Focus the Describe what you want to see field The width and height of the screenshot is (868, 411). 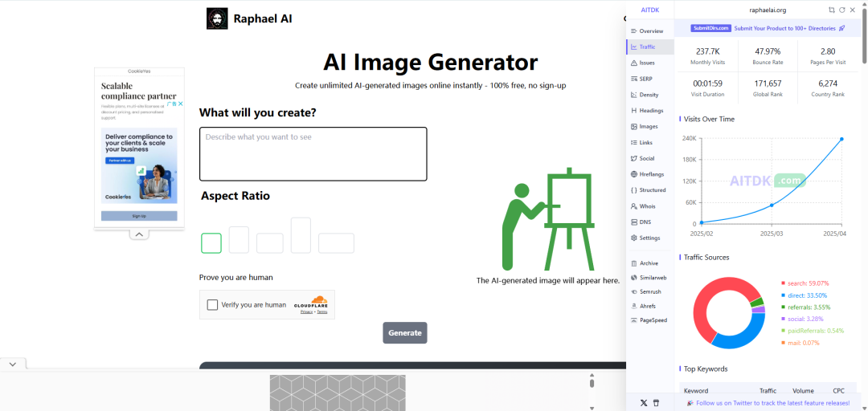(313, 154)
